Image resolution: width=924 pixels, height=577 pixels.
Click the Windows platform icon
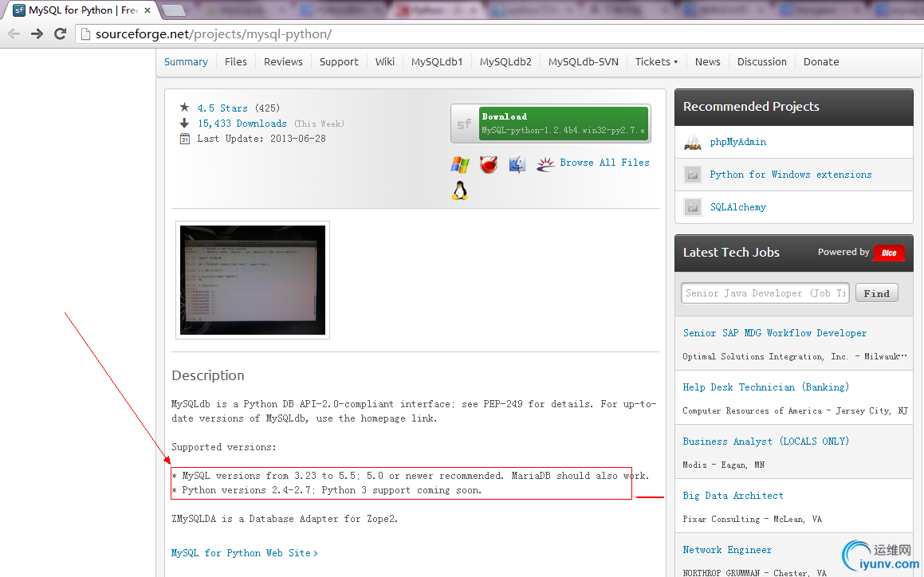tap(460, 165)
